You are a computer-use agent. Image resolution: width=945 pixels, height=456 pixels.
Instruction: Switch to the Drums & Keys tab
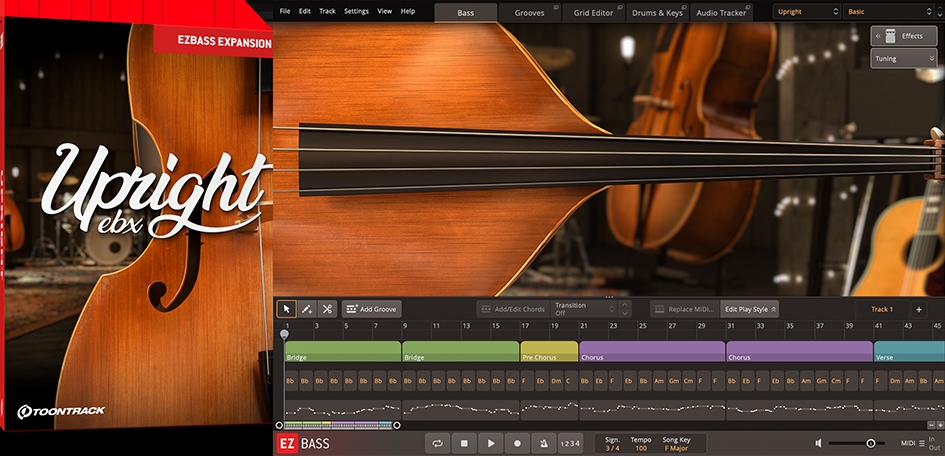pyautogui.click(x=658, y=13)
